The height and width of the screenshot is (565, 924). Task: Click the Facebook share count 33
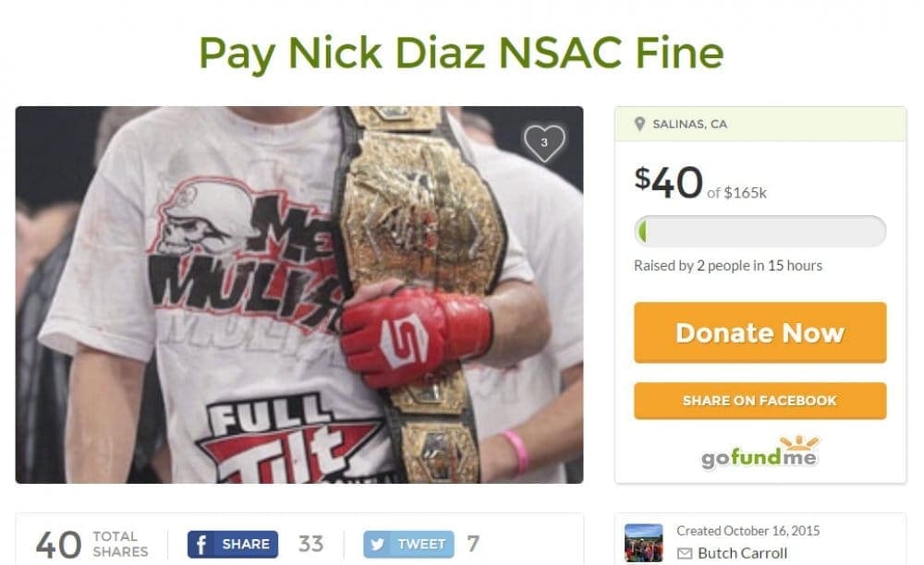pyautogui.click(x=310, y=544)
